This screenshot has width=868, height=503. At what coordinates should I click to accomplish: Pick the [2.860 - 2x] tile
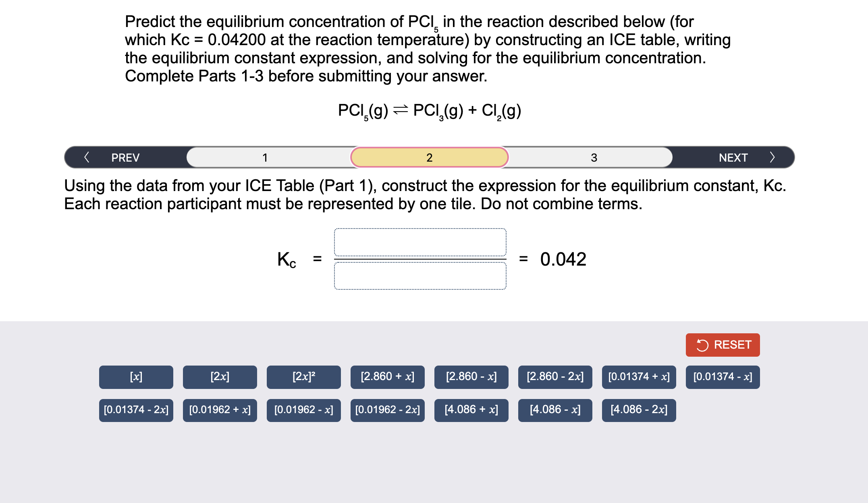[x=555, y=377]
